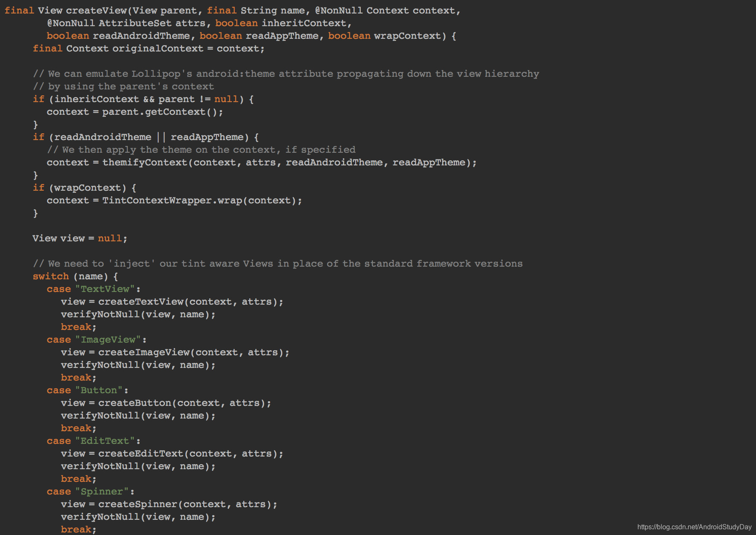Image resolution: width=756 pixels, height=535 pixels.
Task: Click the comment mentioning Lollipop's android:theme
Action: [286, 74]
